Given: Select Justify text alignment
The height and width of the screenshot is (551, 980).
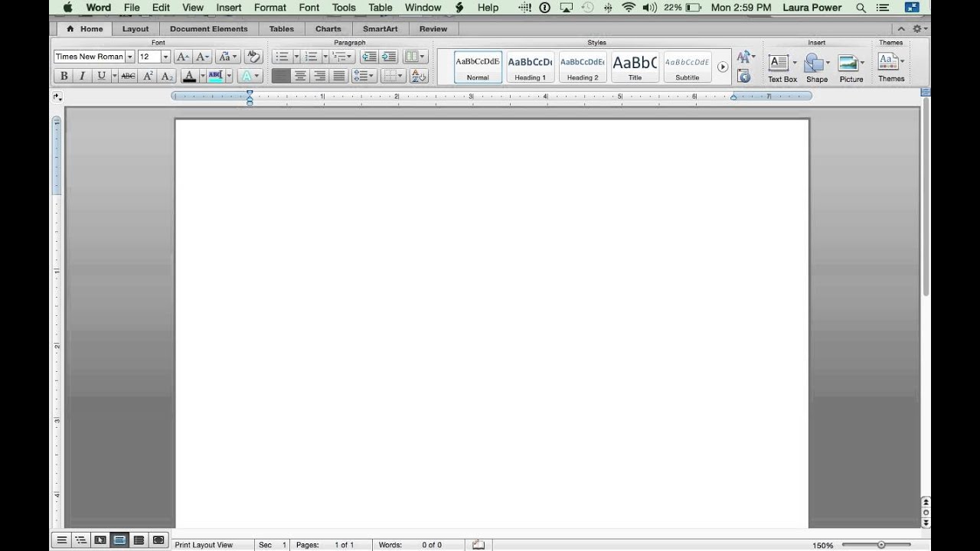Looking at the screenshot, I should pos(338,76).
